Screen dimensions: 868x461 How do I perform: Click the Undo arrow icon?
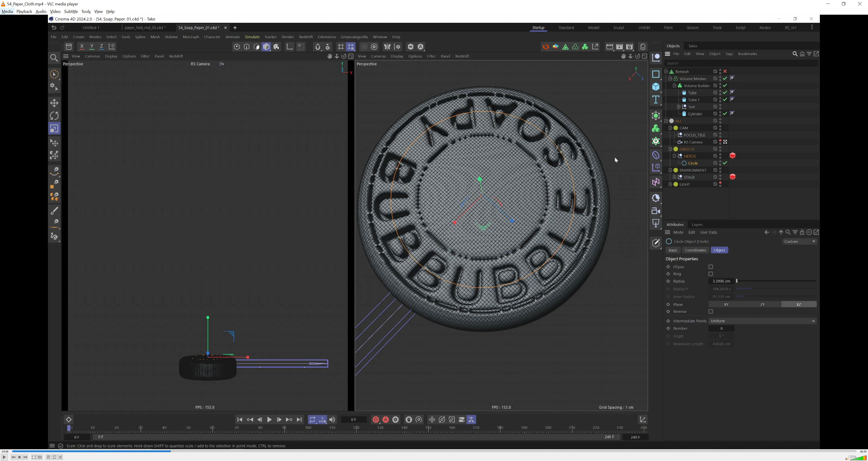click(54, 28)
